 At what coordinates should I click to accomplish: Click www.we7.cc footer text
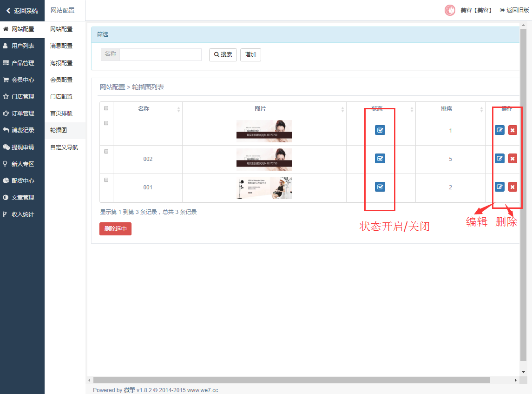203,390
